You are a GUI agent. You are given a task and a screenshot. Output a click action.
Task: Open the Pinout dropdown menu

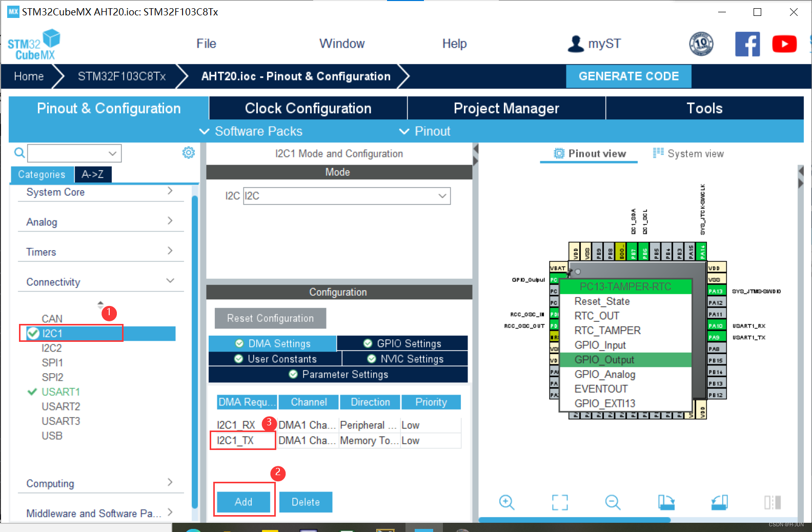424,131
